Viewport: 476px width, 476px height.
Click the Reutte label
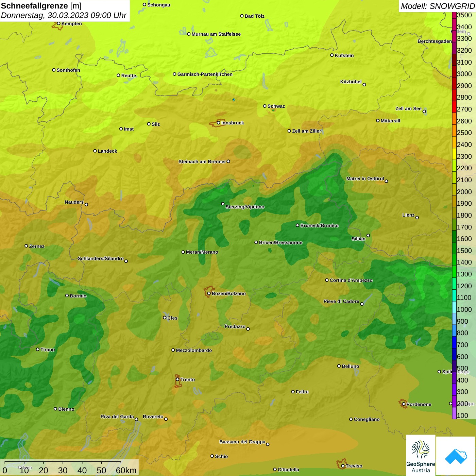(129, 75)
